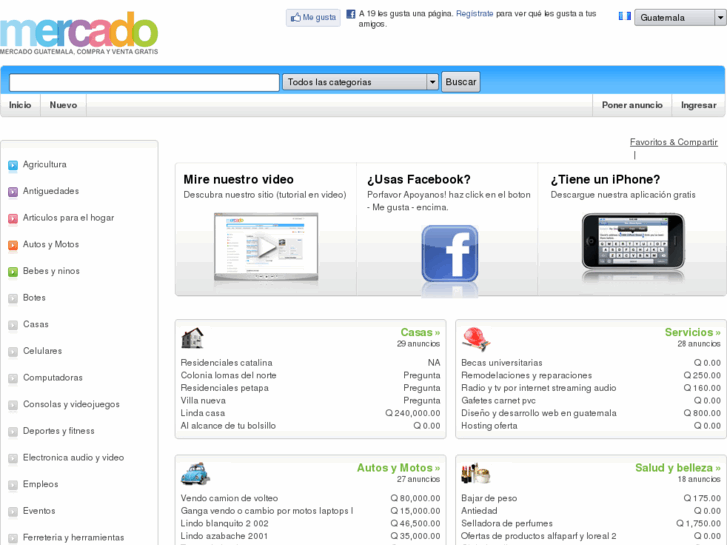Click the Guatemala flag icon
The image size is (727, 545).
coord(625,16)
